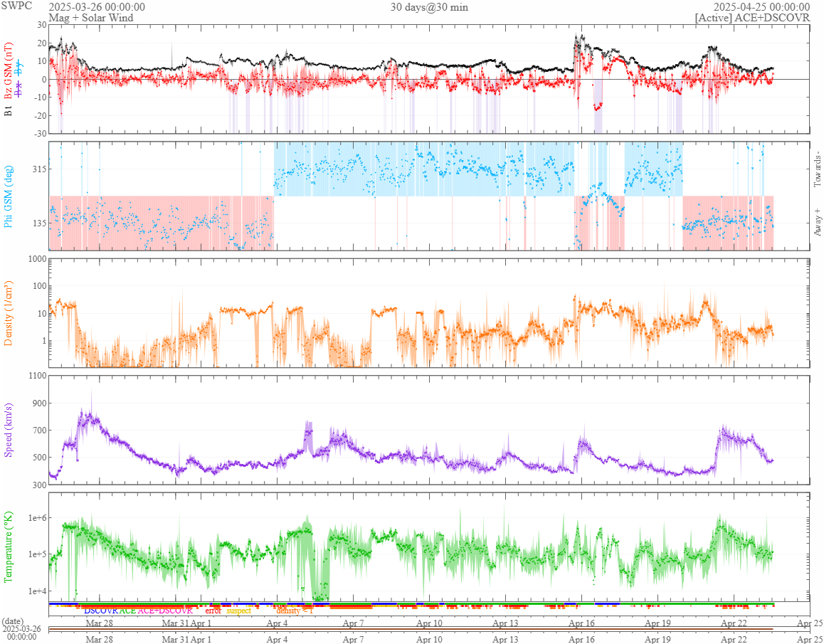
Task: Click the red error legend label
Action: [x=213, y=611]
